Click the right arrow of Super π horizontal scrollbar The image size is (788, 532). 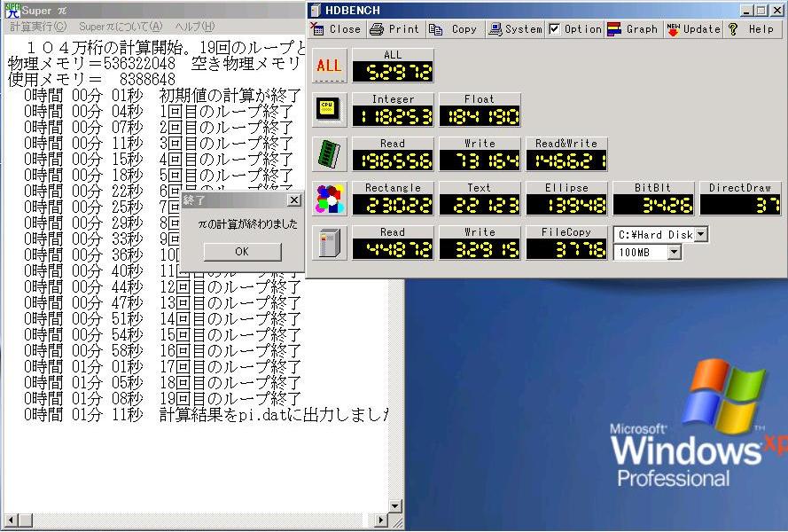(382, 520)
